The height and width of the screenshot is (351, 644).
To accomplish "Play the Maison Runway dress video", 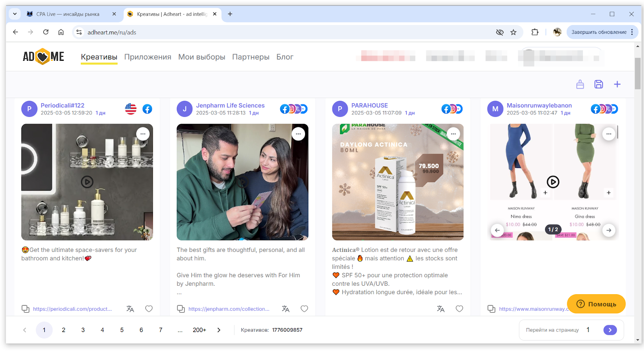I will tap(553, 182).
